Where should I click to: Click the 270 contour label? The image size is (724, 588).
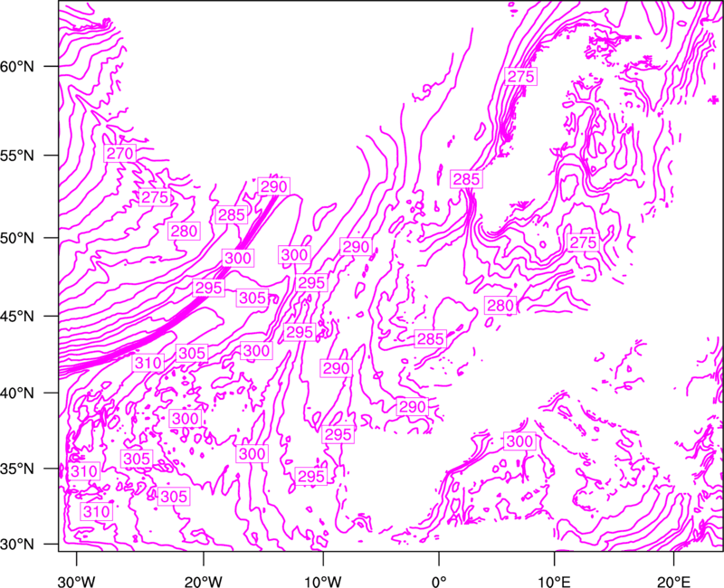pyautogui.click(x=120, y=153)
